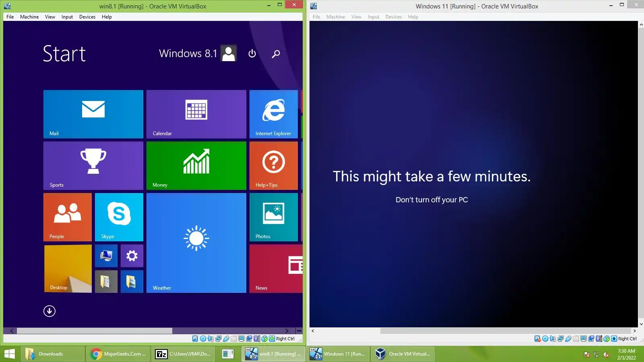Image resolution: width=644 pixels, height=362 pixels.
Task: Click the network indicator in Windows 11 status bar
Action: pos(560,339)
